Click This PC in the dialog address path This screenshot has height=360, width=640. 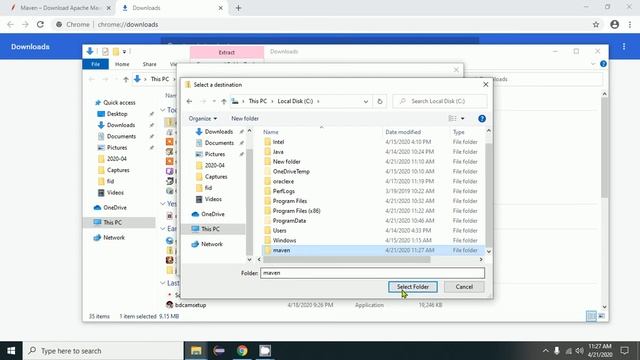258,101
